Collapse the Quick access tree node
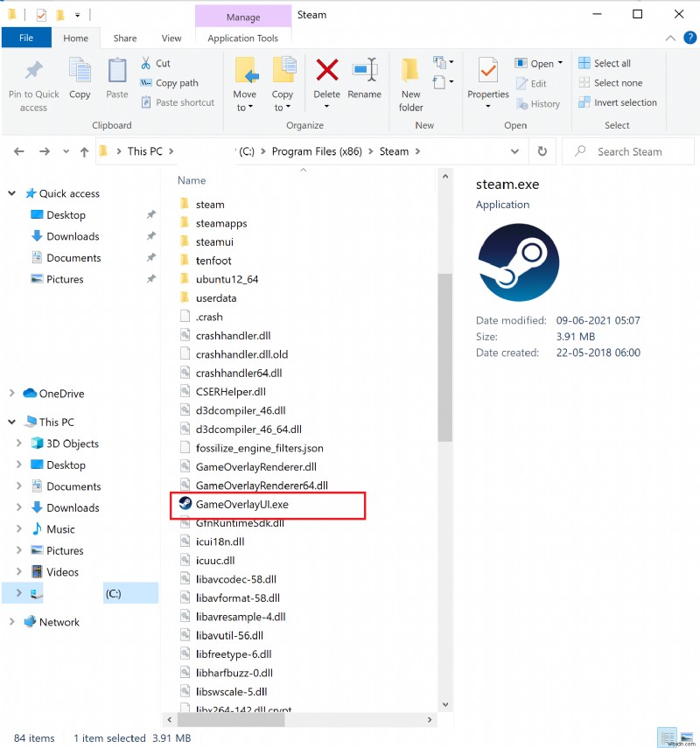The width and height of the screenshot is (700, 748). pos(12,193)
